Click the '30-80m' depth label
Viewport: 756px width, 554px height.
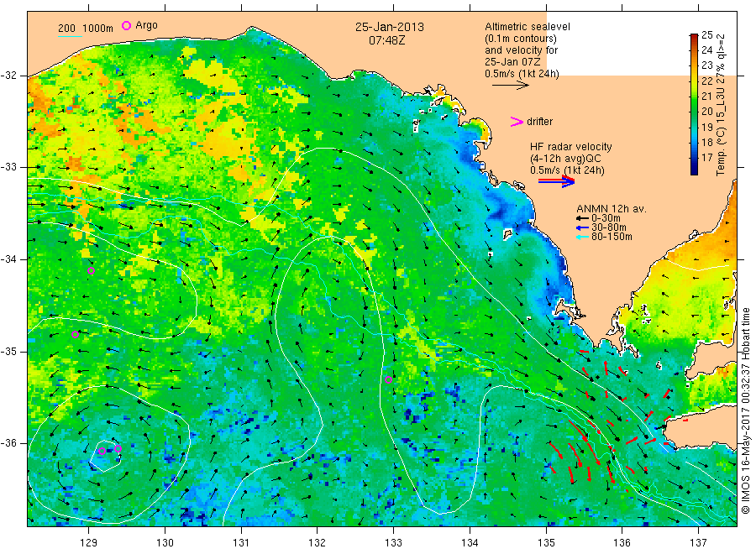pos(608,227)
